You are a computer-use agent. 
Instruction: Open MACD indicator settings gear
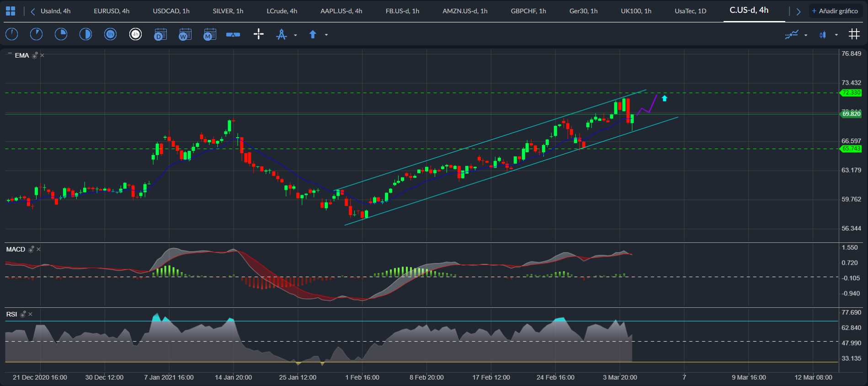[31, 249]
